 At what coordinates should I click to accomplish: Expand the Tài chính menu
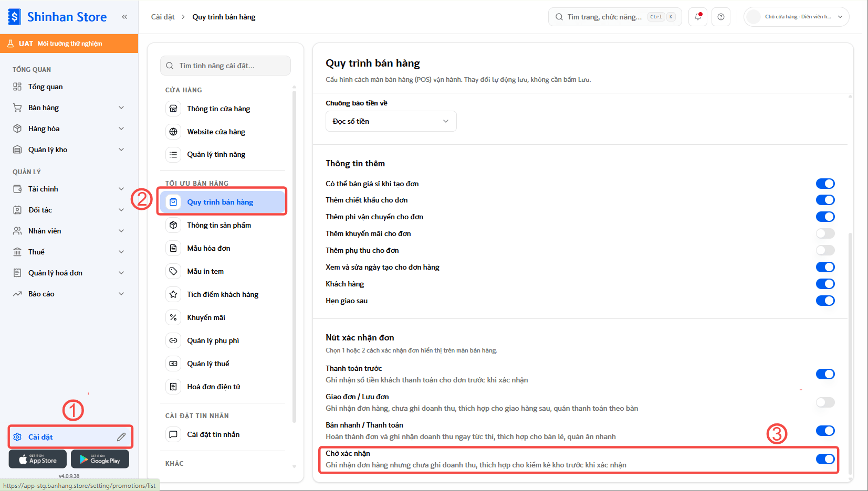coord(69,189)
